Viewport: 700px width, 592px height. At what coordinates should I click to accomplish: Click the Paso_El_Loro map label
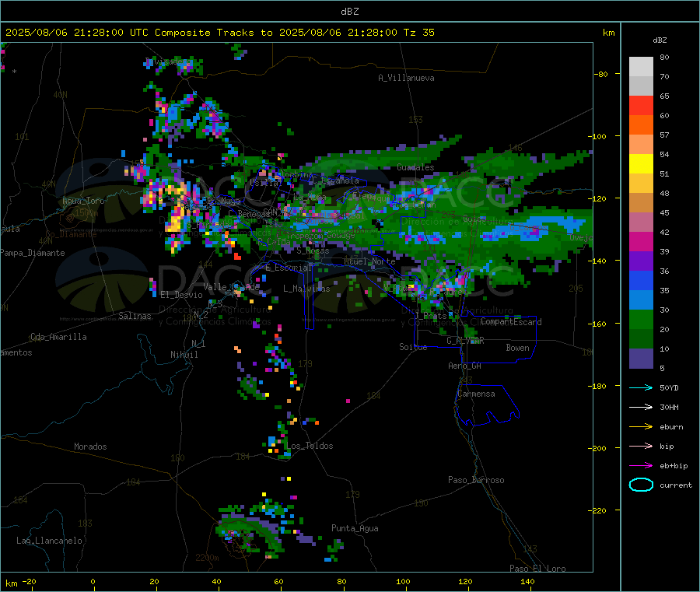coord(537,569)
